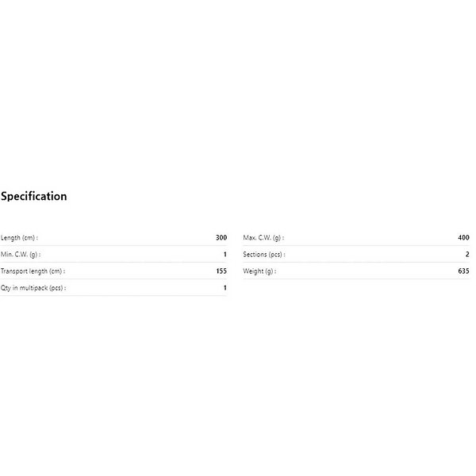Click the '(pcs)' unit after Sections
The image size is (476, 476).
[276, 255]
